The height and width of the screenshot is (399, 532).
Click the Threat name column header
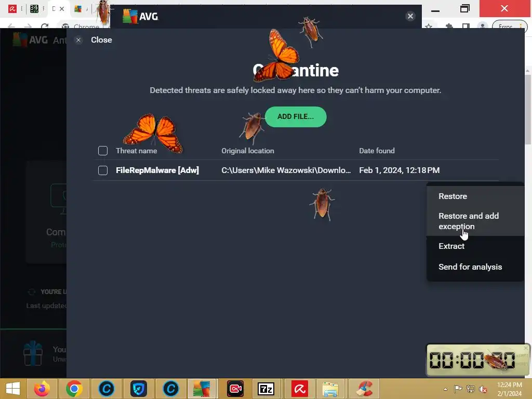[x=136, y=151]
